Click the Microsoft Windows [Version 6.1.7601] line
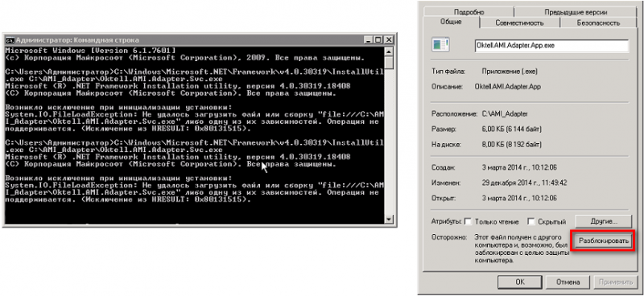 point(91,50)
